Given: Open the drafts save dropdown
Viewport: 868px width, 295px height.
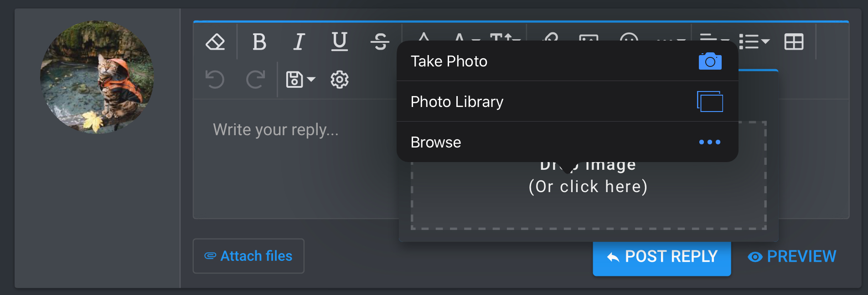Looking at the screenshot, I should [300, 80].
